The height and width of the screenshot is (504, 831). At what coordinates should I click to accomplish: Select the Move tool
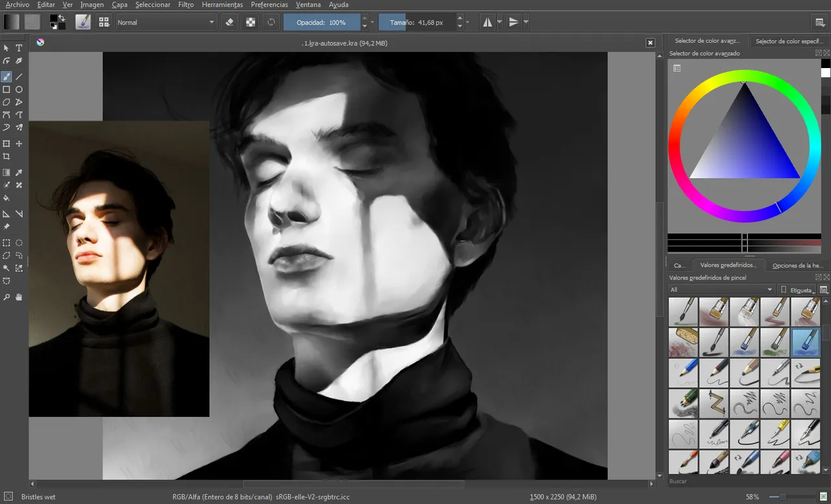click(x=19, y=143)
